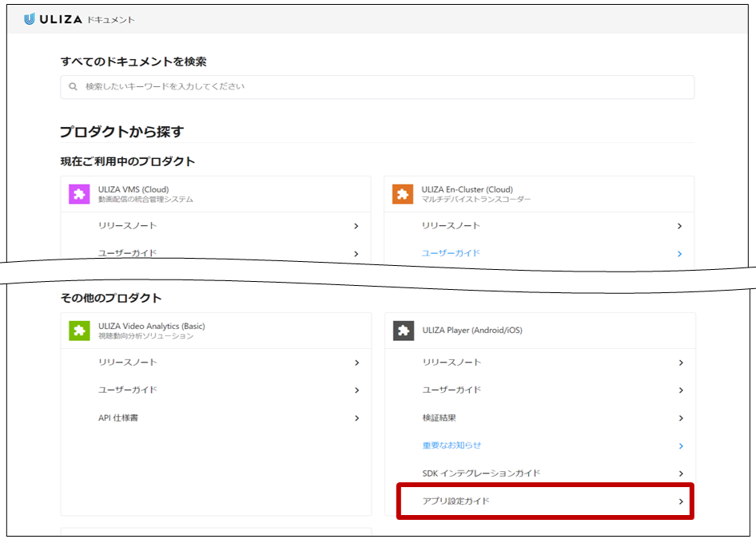
Task: Click chevron next to Player リリースノート
Action: [681, 363]
